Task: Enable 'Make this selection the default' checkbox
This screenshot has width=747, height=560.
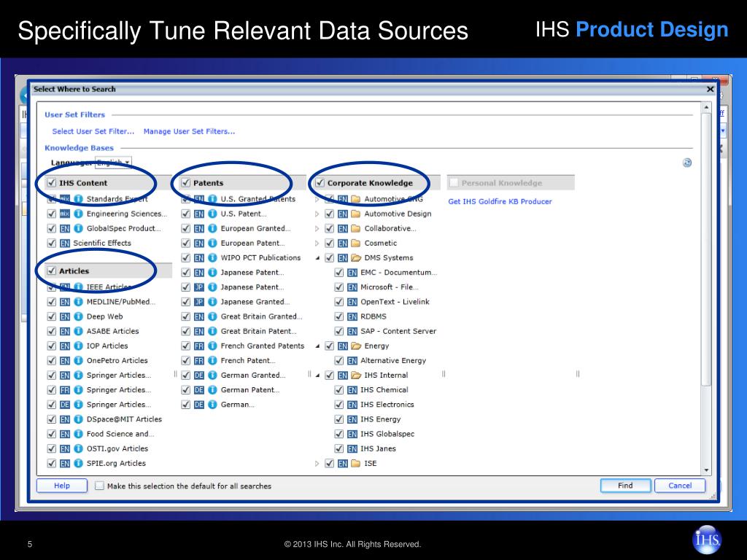Action: [x=99, y=486]
